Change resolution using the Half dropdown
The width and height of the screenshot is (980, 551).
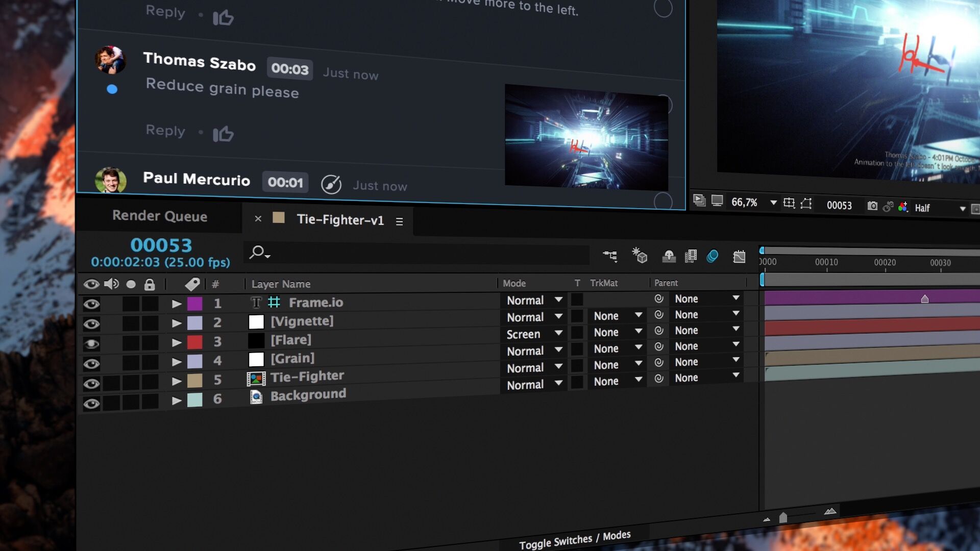tap(925, 208)
